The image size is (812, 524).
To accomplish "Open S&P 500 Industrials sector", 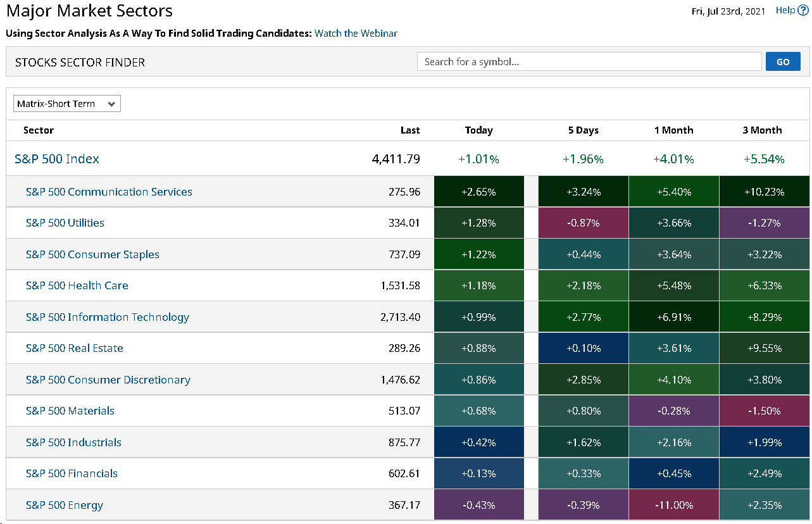I will click(x=73, y=442).
